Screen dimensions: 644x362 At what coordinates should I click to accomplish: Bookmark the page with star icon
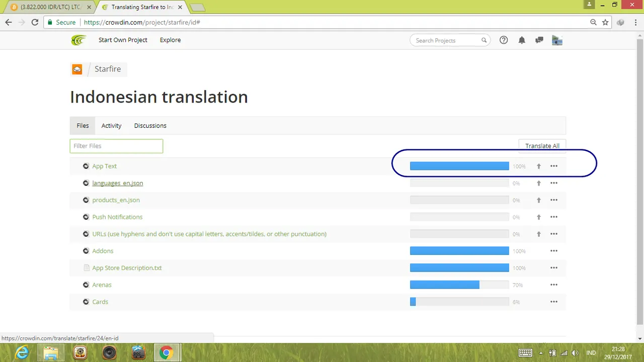[x=606, y=23]
